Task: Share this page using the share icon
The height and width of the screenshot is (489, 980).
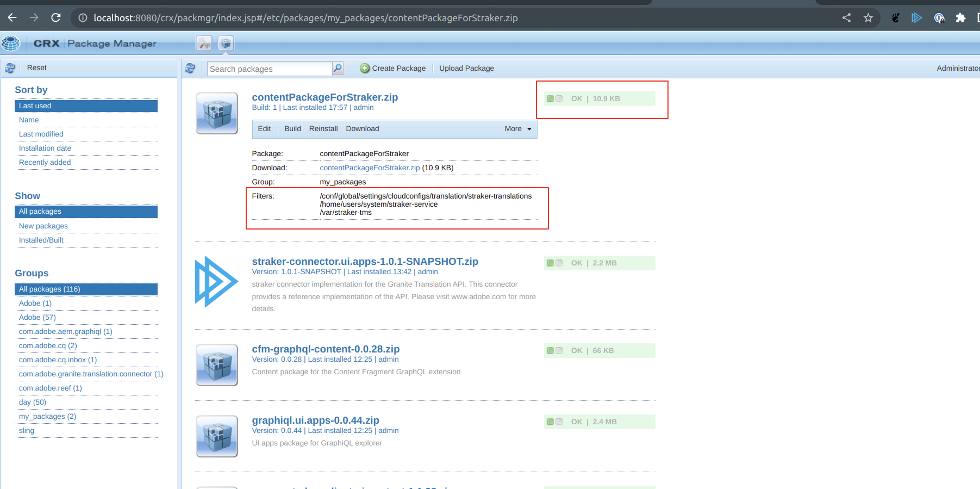Action: pyautogui.click(x=846, y=18)
